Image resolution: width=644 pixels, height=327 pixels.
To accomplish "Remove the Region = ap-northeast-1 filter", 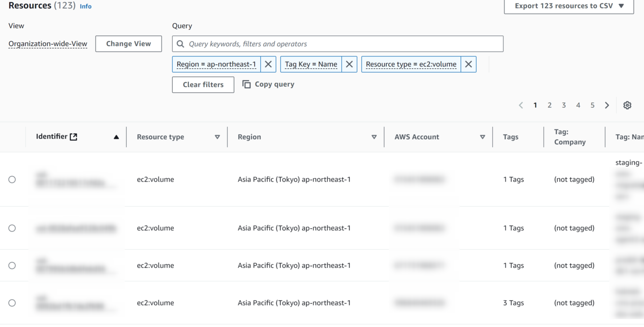I will (268, 64).
